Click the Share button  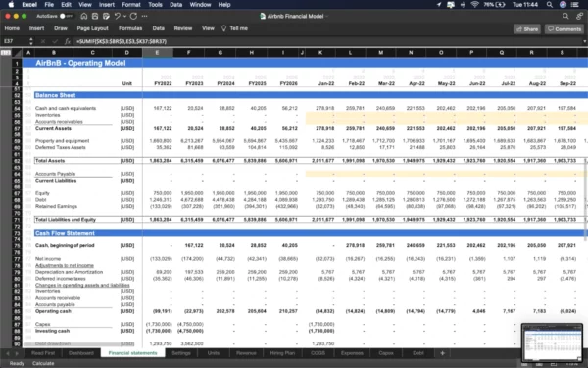pyautogui.click(x=527, y=28)
